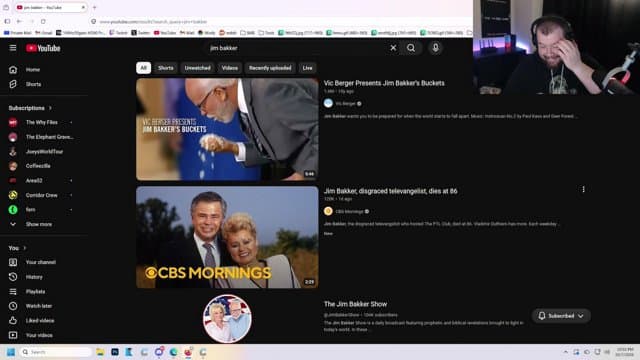Viewport: 640px width, 360px height.
Task: Click the browser back arrow
Action: pyautogui.click(x=19, y=21)
